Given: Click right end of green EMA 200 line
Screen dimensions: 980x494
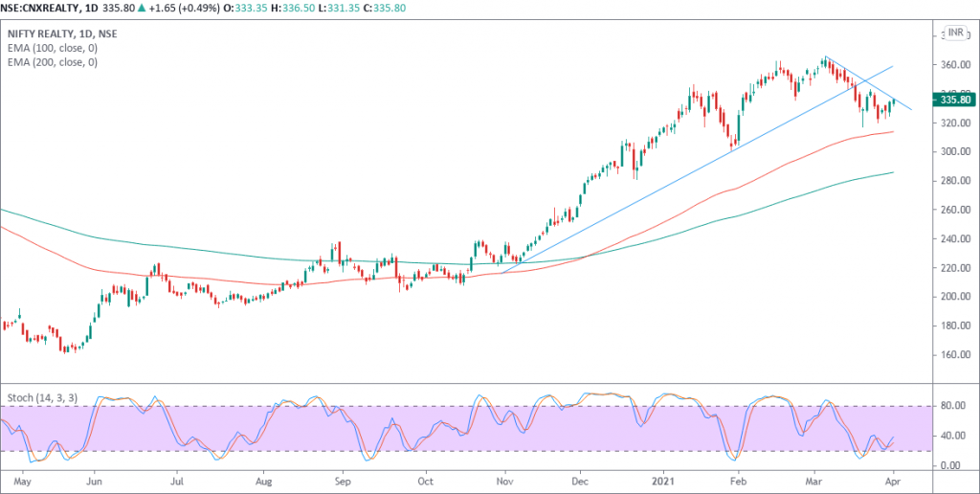Looking at the screenshot, I should click(x=892, y=172).
